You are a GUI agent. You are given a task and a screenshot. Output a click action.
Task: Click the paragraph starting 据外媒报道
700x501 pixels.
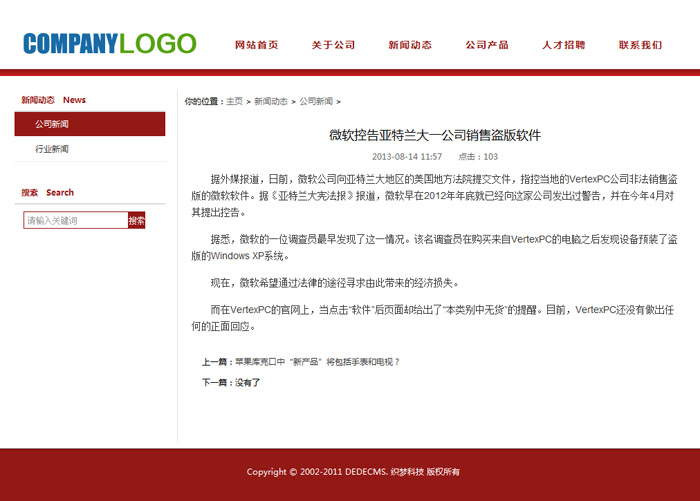[434, 196]
